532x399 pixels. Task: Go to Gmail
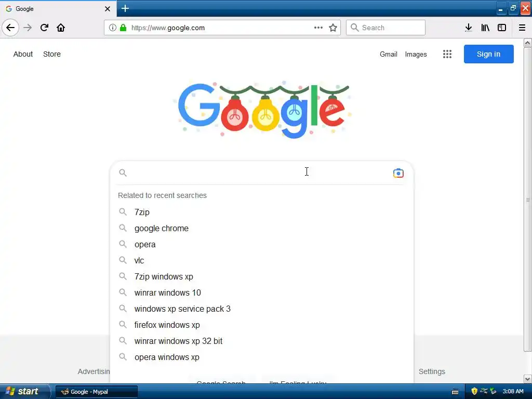[389, 54]
